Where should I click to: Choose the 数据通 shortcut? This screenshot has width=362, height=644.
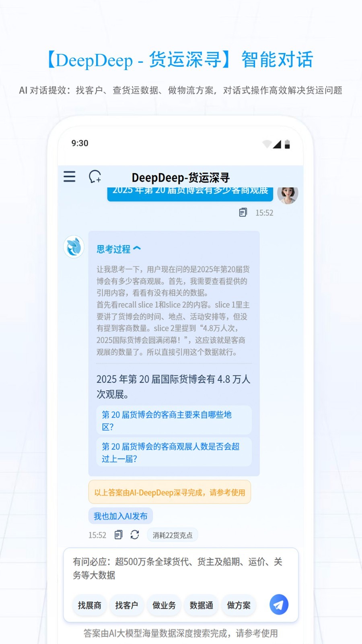point(201,605)
